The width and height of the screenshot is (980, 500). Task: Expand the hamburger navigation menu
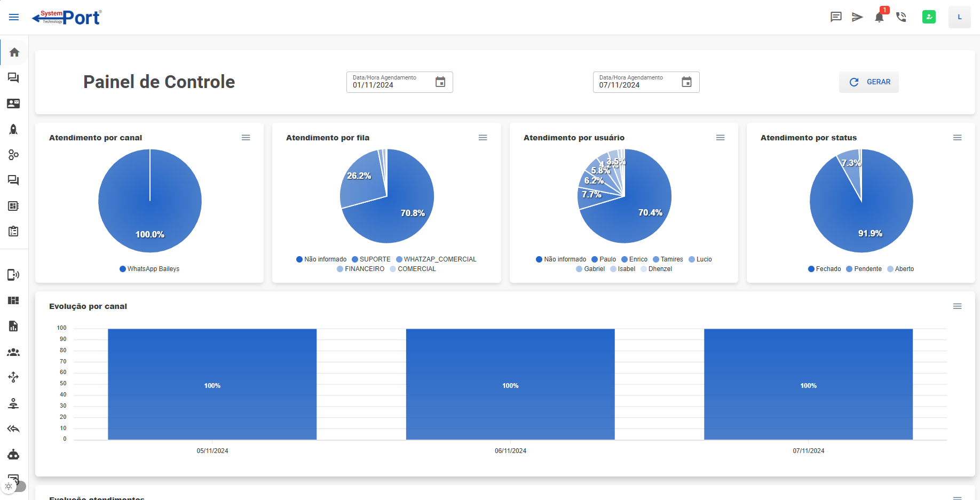click(x=14, y=17)
